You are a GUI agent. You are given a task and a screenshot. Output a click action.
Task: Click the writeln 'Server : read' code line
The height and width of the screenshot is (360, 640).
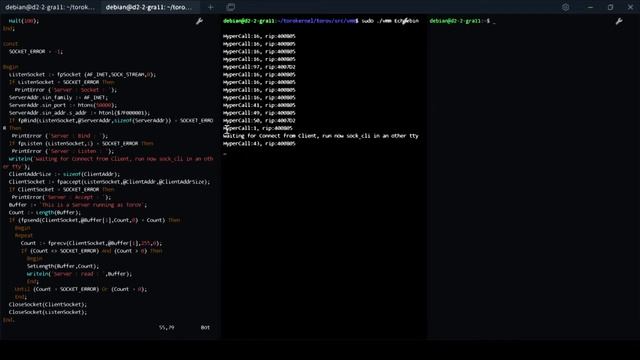tap(80, 274)
